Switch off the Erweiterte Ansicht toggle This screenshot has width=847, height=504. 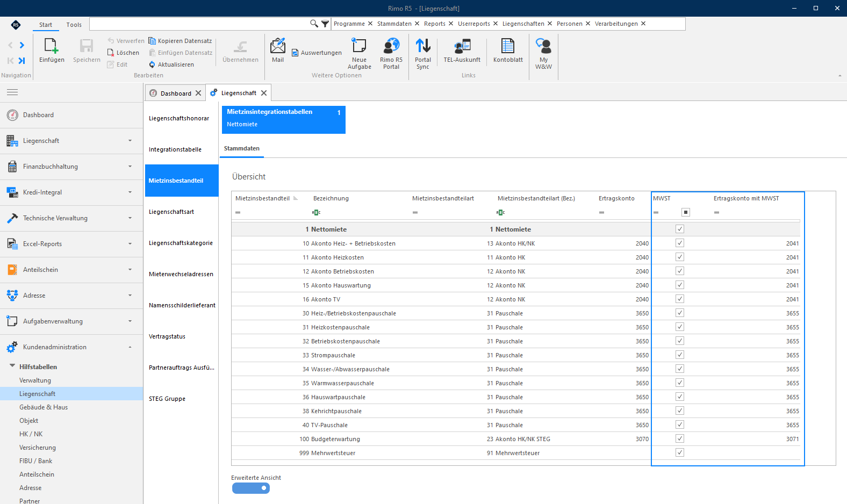tap(251, 488)
